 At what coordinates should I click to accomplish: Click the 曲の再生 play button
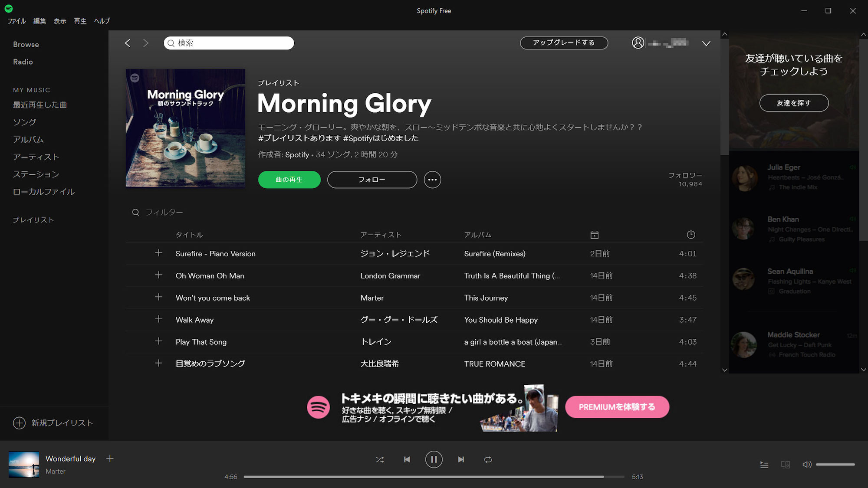point(289,180)
